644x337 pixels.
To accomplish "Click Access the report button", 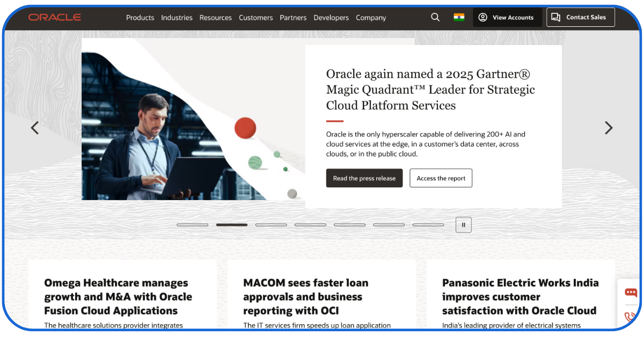I will coord(441,178).
